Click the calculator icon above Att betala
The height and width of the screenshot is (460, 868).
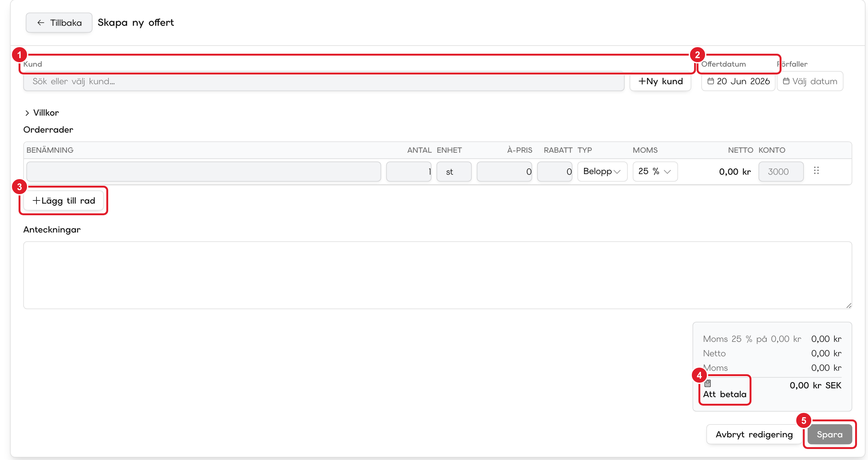[x=708, y=383]
